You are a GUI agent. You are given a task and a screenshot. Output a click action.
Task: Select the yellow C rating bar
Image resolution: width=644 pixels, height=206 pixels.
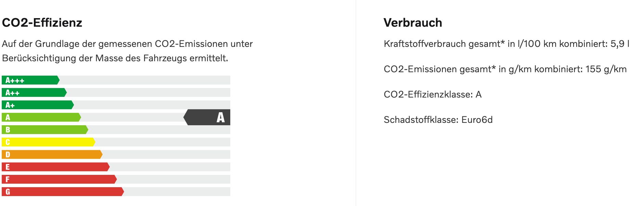48,142
